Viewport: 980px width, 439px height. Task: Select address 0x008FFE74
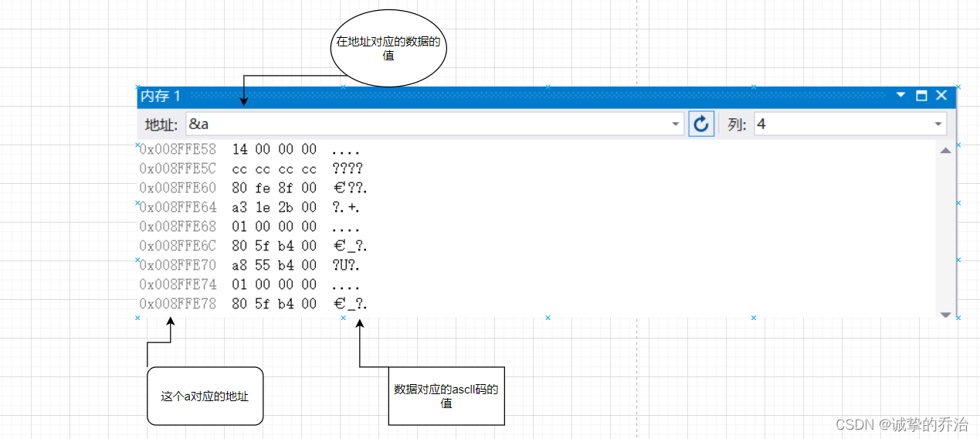click(x=178, y=284)
